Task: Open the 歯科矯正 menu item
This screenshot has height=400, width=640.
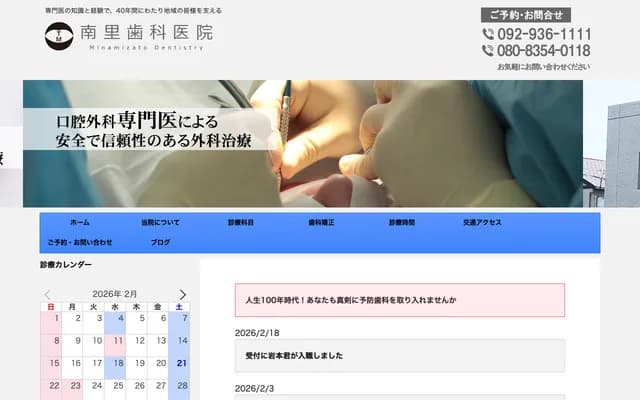Action: pos(321,222)
